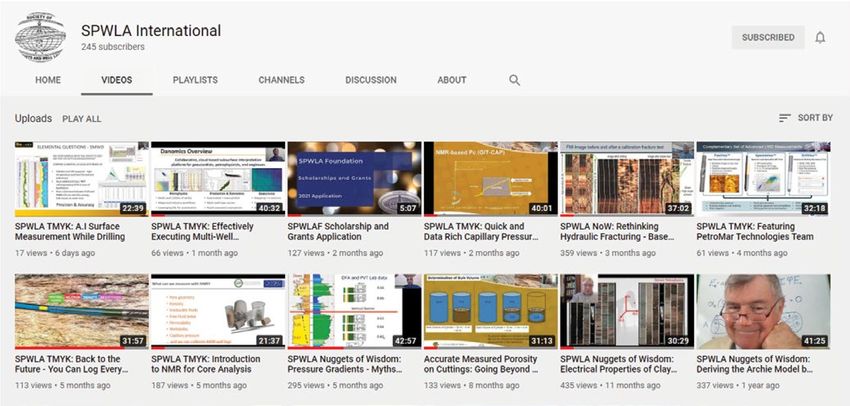850x406 pixels.
Task: View the ABOUT tab
Action: coord(452,80)
